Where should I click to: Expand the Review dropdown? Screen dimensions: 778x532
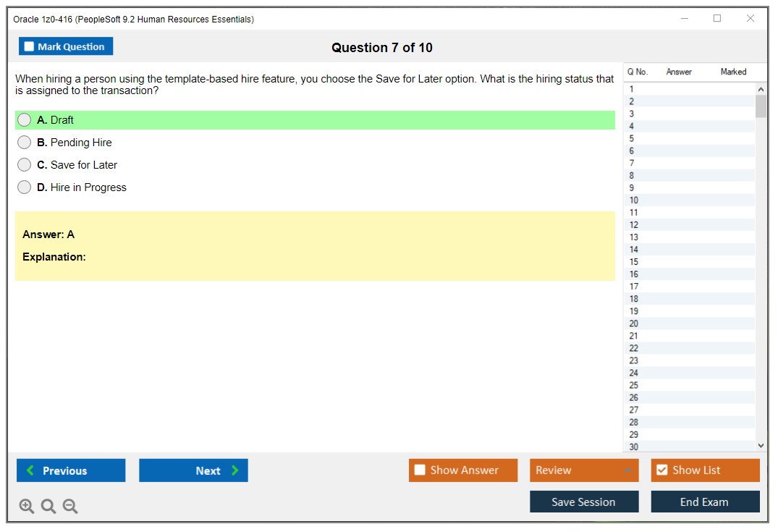(x=629, y=470)
